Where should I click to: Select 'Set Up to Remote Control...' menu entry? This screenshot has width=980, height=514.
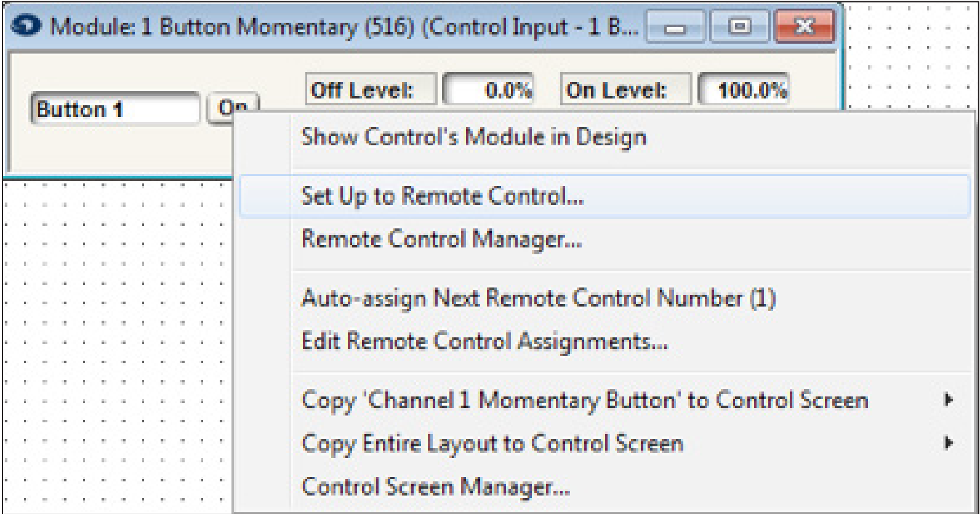(443, 196)
